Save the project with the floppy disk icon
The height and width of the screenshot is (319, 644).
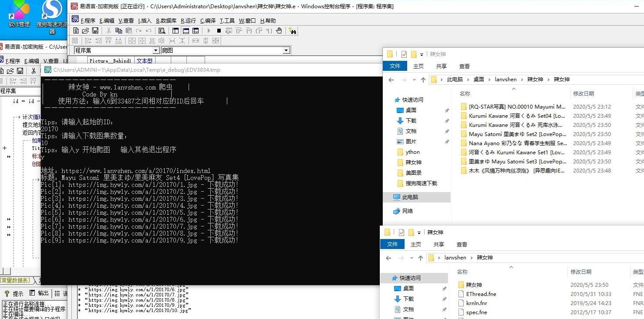96,31
